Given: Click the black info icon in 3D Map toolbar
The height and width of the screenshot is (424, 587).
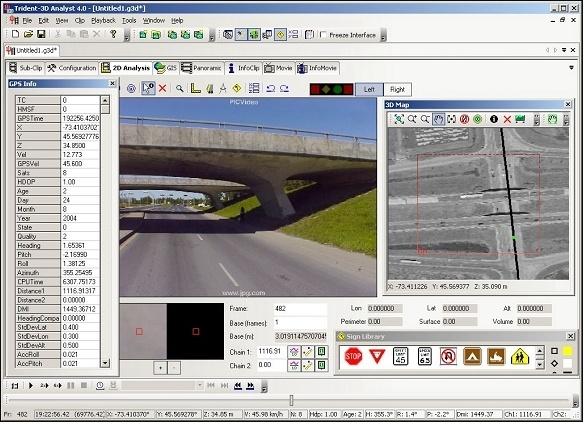Looking at the screenshot, I should click(x=494, y=119).
